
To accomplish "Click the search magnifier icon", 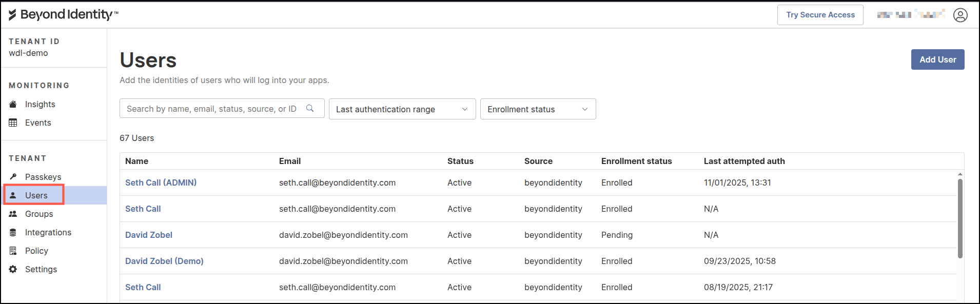I will click(310, 108).
